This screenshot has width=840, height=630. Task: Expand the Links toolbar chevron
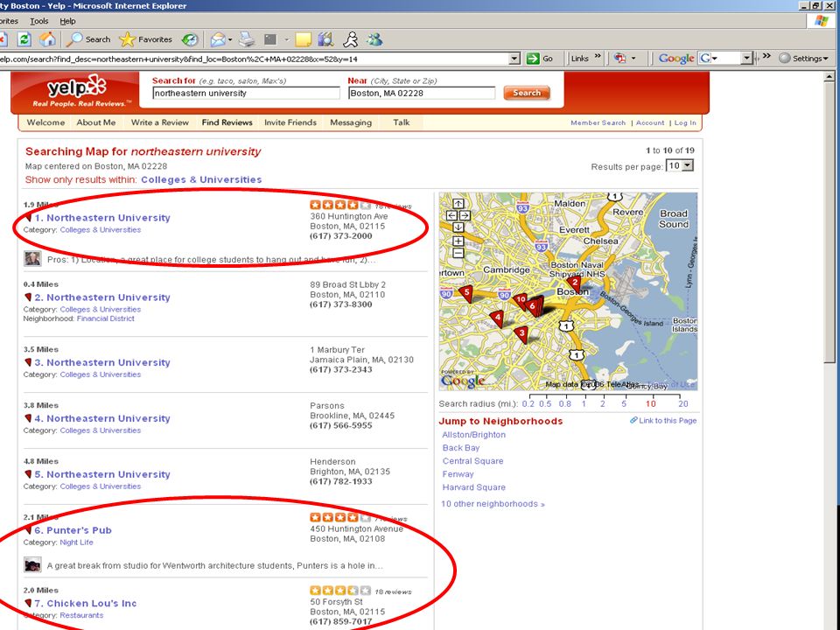point(598,56)
